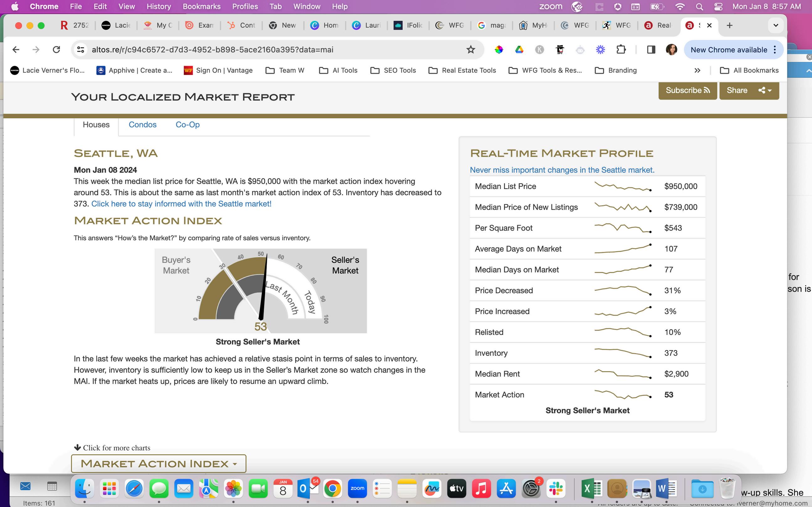
Task: Click the bookmark star icon in address bar
Action: pyautogui.click(x=471, y=50)
